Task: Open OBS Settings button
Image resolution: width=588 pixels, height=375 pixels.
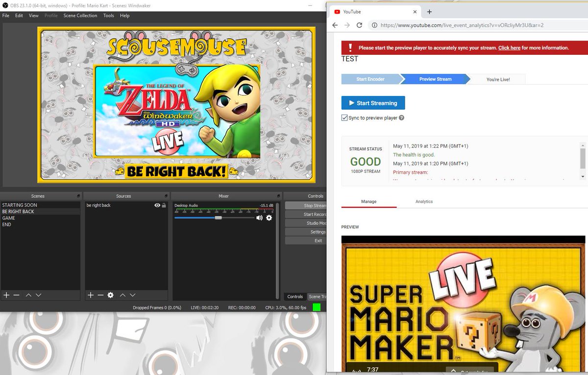Action: [x=306, y=232]
